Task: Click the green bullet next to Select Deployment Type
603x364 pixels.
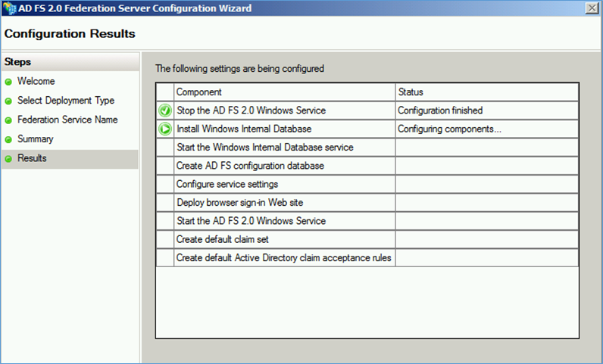Action: 8,101
